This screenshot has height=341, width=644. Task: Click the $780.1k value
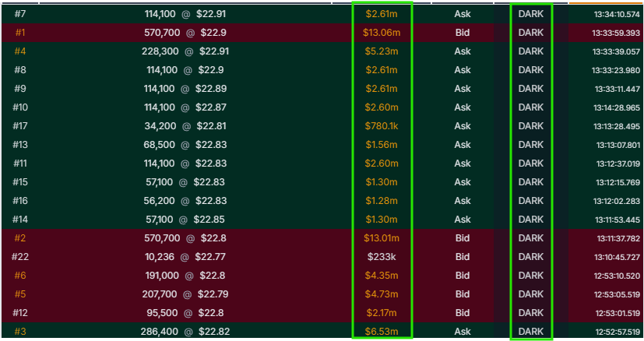tap(382, 126)
